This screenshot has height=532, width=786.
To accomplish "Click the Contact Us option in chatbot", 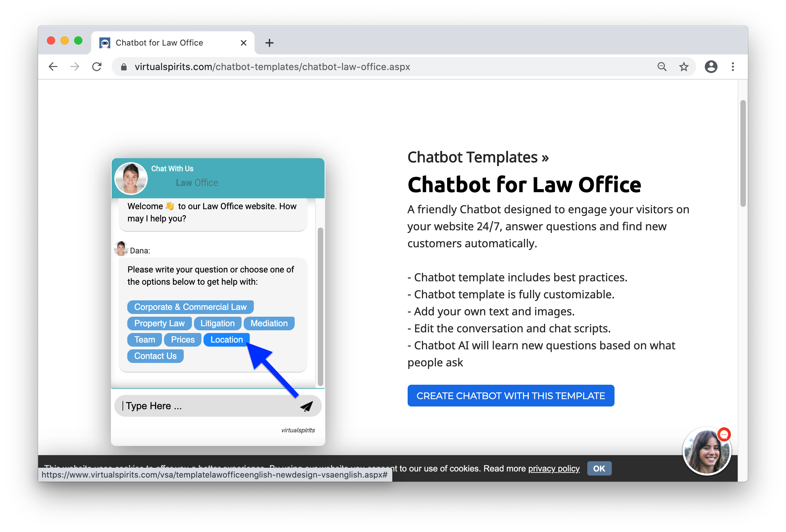I will pos(154,356).
